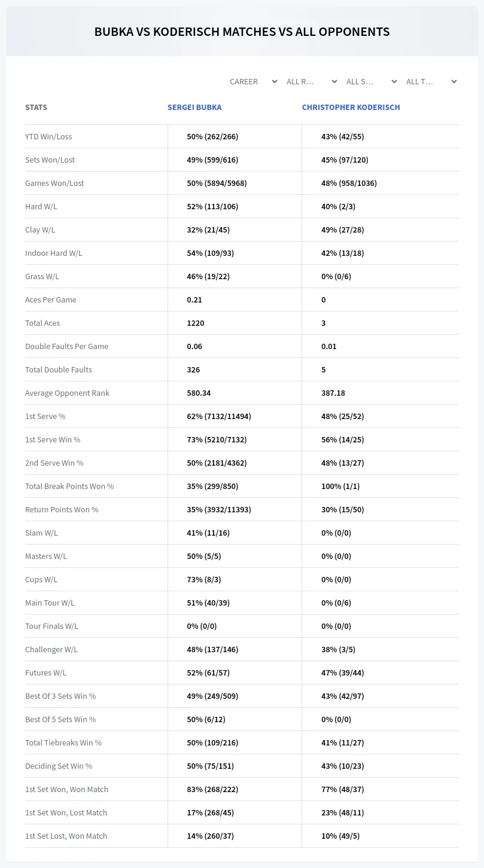
Task: Select the page title heading text
Action: tap(242, 32)
